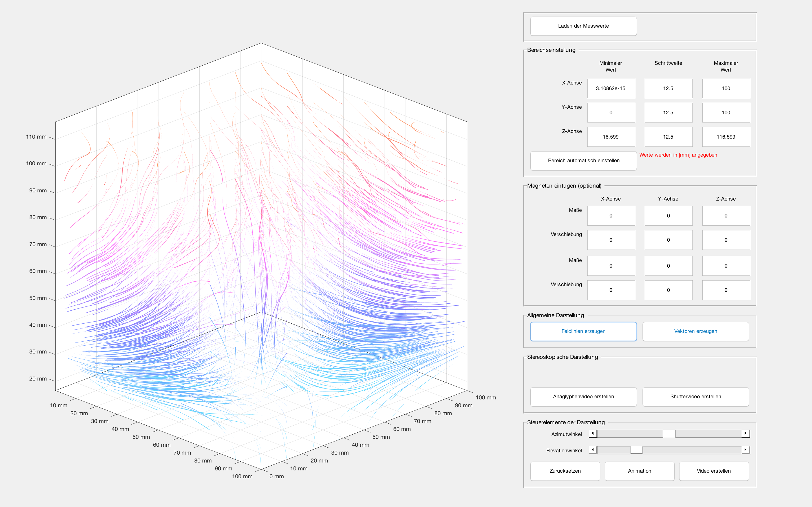This screenshot has height=507, width=812.
Task: Reset view with Zurücksetzen button
Action: 565,471
